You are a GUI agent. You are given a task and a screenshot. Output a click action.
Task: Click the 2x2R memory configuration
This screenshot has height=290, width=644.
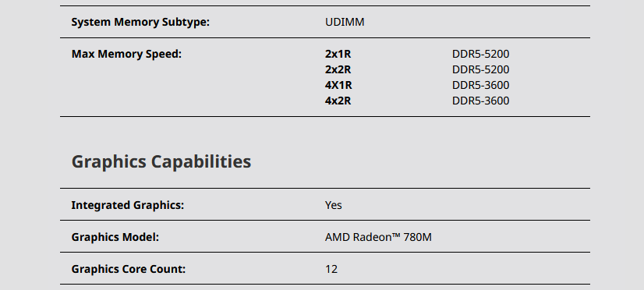pyautogui.click(x=338, y=70)
